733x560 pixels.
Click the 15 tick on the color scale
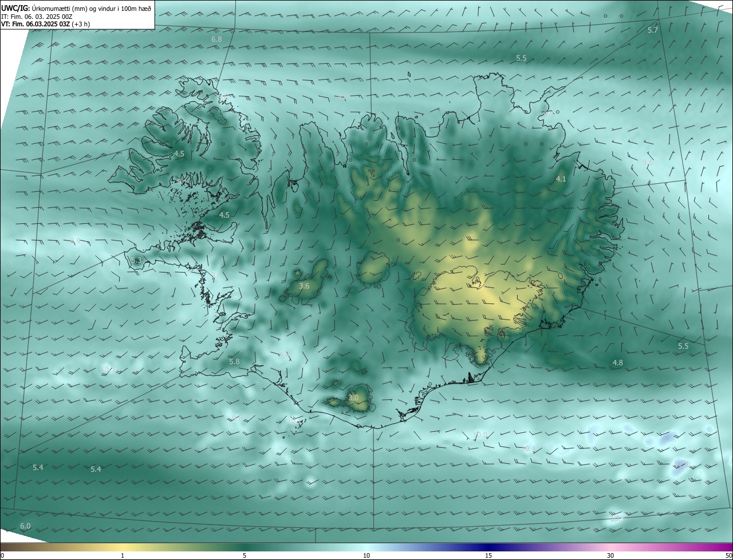(x=488, y=555)
